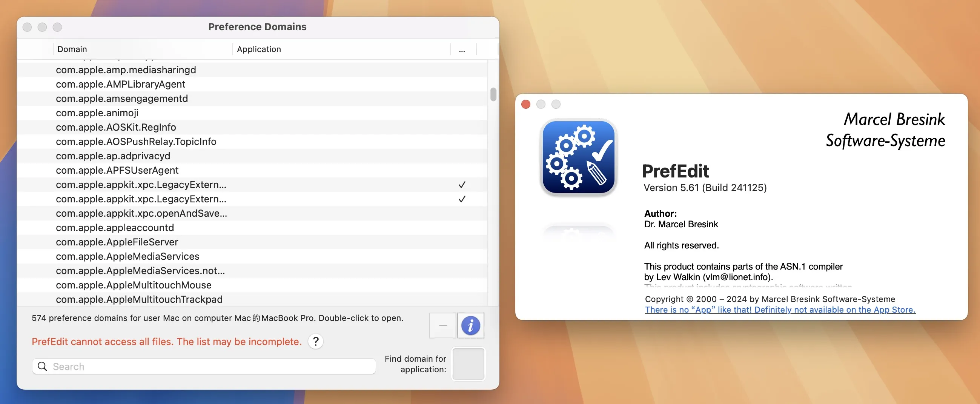Image resolution: width=980 pixels, height=404 pixels.
Task: Select com.apple.AppleMediaServices domain
Action: point(252,256)
